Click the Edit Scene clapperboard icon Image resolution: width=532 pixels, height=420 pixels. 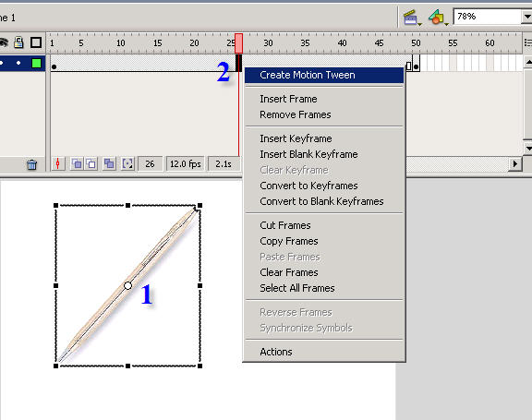coord(412,18)
